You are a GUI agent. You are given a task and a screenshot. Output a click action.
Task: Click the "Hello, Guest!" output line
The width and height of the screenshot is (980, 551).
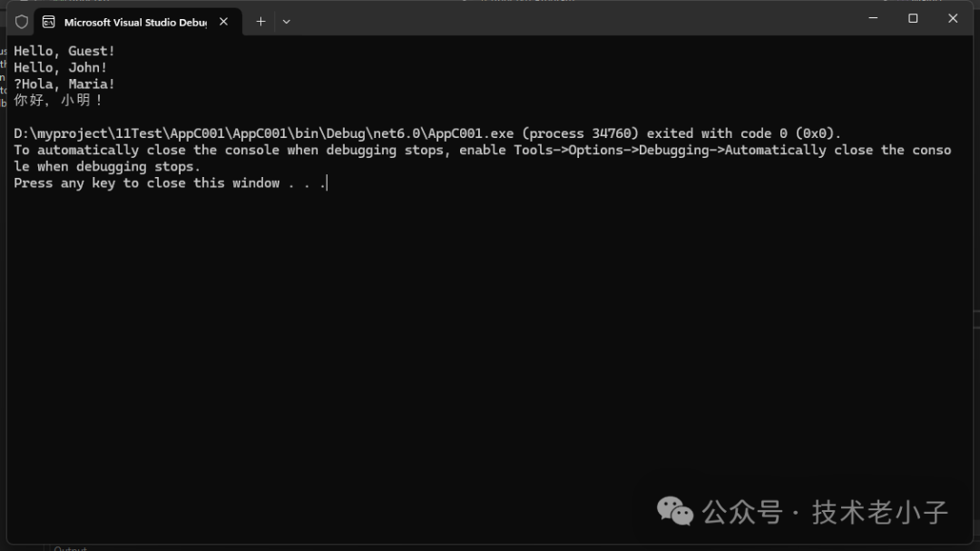tap(64, 52)
